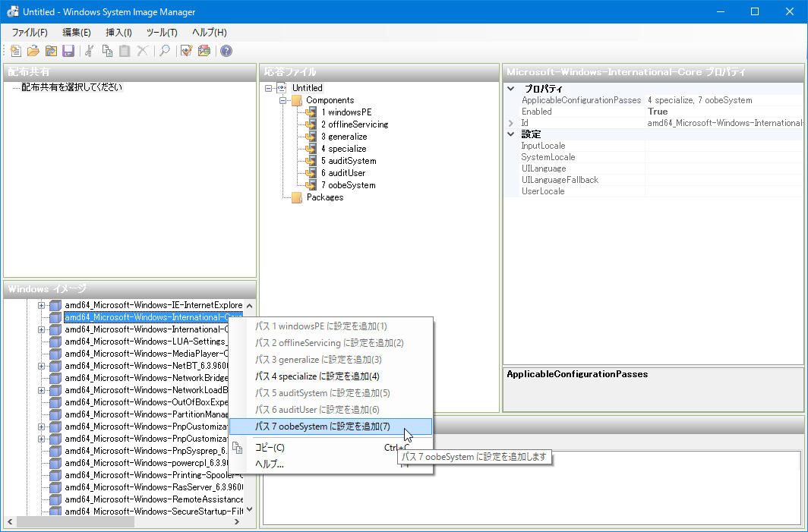Click the copy toolbar icon
The image size is (808, 532).
(x=107, y=51)
